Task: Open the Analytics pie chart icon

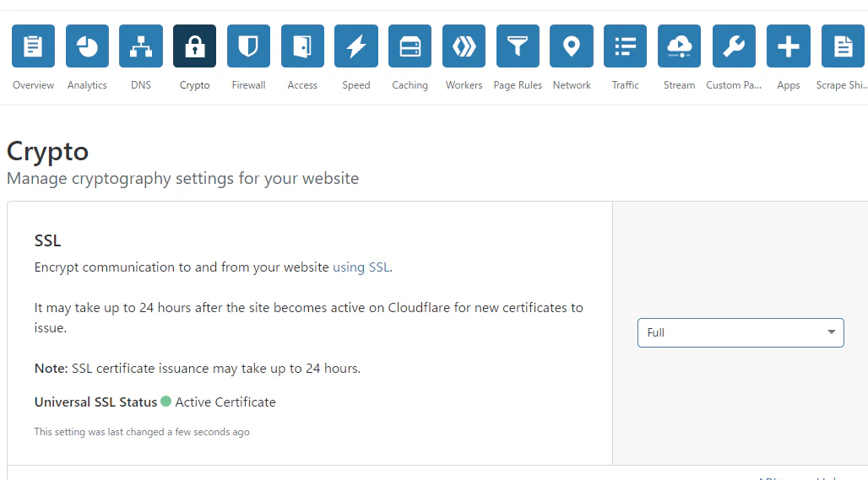Action: point(87,46)
